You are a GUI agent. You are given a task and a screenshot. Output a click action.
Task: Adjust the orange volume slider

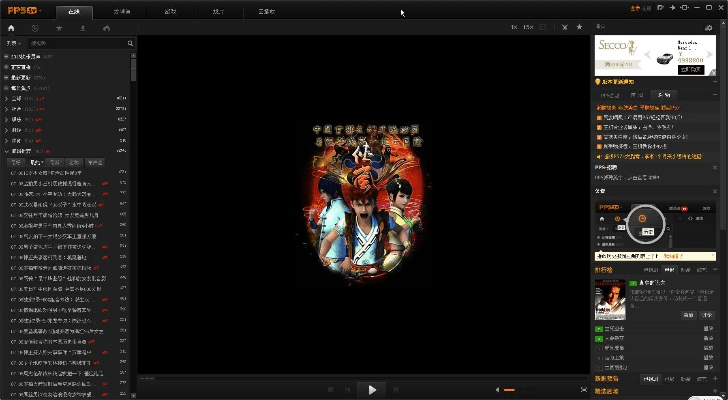click(x=509, y=389)
